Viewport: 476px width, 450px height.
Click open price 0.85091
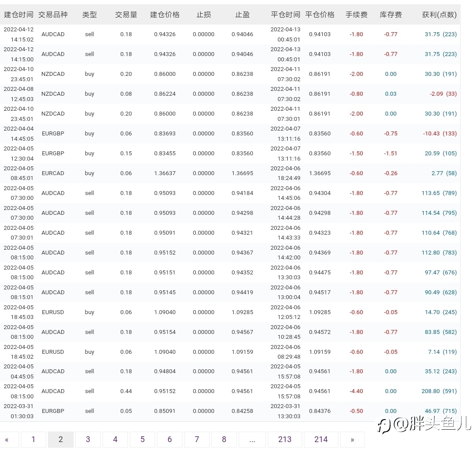pyautogui.click(x=165, y=411)
